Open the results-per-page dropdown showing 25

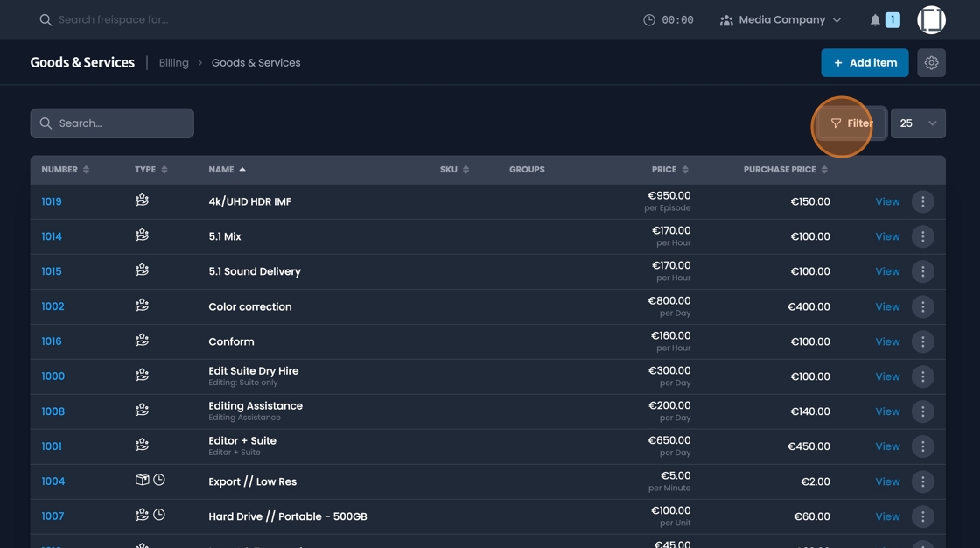pyautogui.click(x=918, y=123)
